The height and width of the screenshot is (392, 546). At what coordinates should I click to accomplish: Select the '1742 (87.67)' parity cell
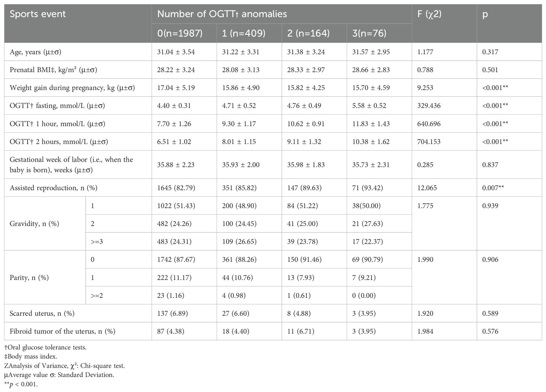(x=176, y=259)
